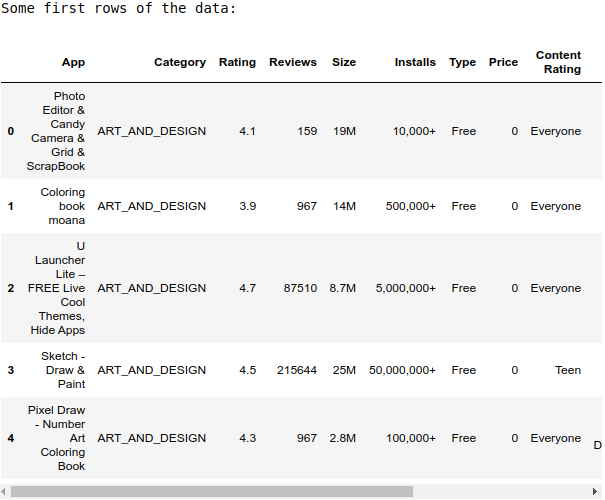Click the Category column header
Viewport: 605px width, 500px height.
[x=180, y=62]
